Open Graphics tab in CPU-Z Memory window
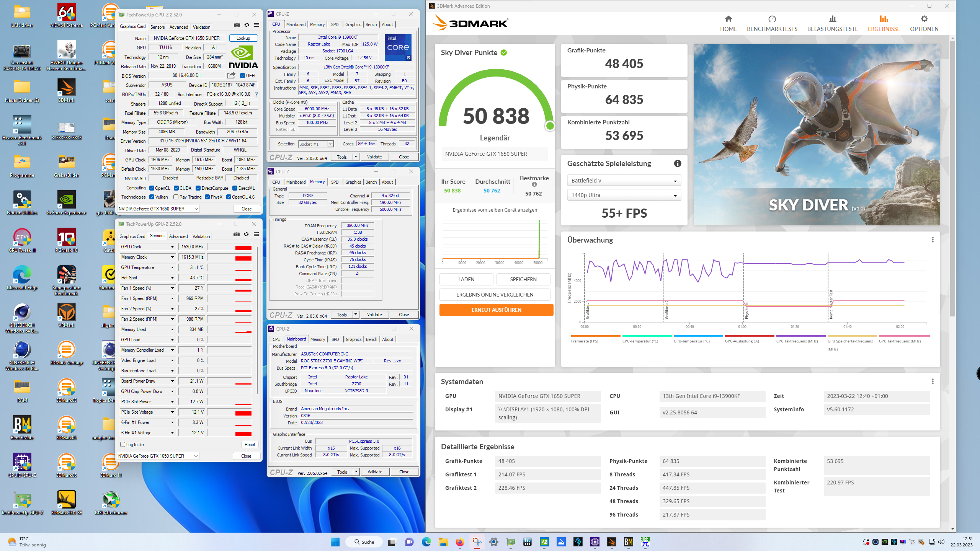Viewport: 980px width, 551px height. pos(353,182)
